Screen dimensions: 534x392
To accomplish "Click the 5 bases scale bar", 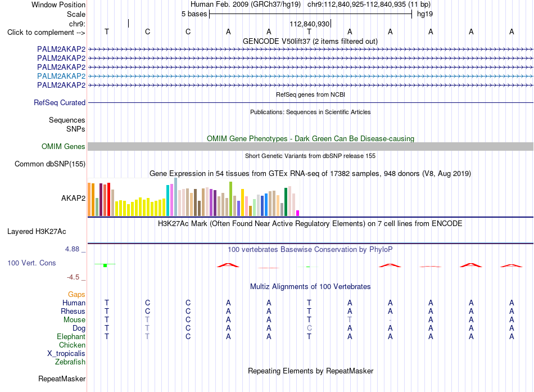I will click(x=311, y=14).
